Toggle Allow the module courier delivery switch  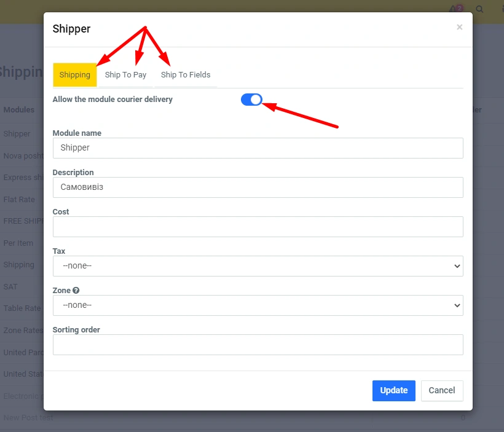click(x=251, y=100)
